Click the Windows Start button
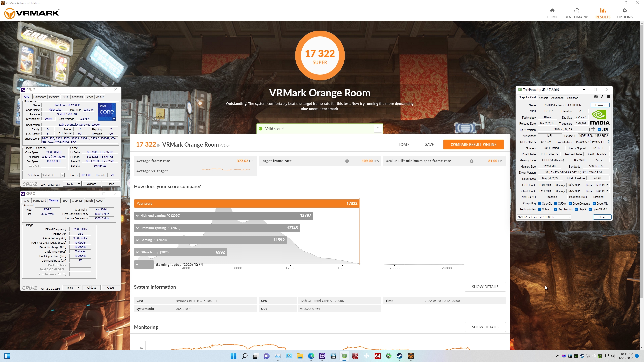This screenshot has width=644, height=362. 233,356
